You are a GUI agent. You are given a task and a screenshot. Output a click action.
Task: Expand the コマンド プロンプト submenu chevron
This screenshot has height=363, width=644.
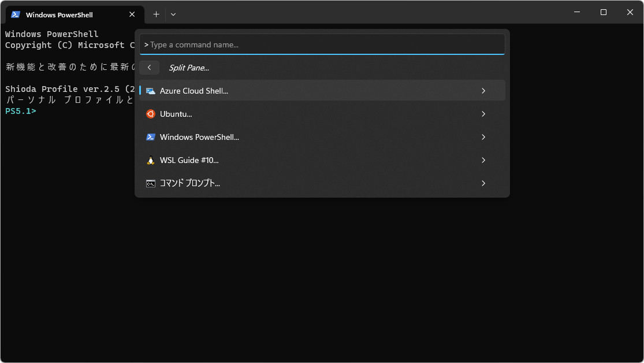pyautogui.click(x=483, y=183)
